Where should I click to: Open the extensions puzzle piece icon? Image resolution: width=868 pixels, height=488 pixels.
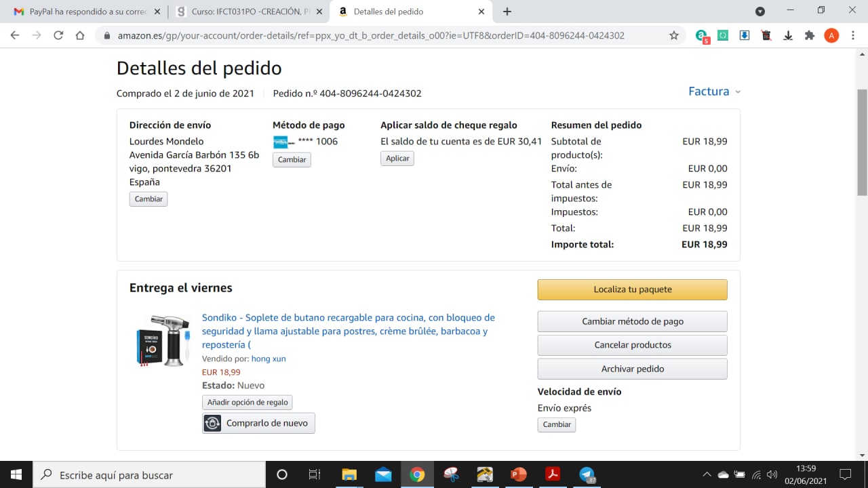pyautogui.click(x=809, y=35)
